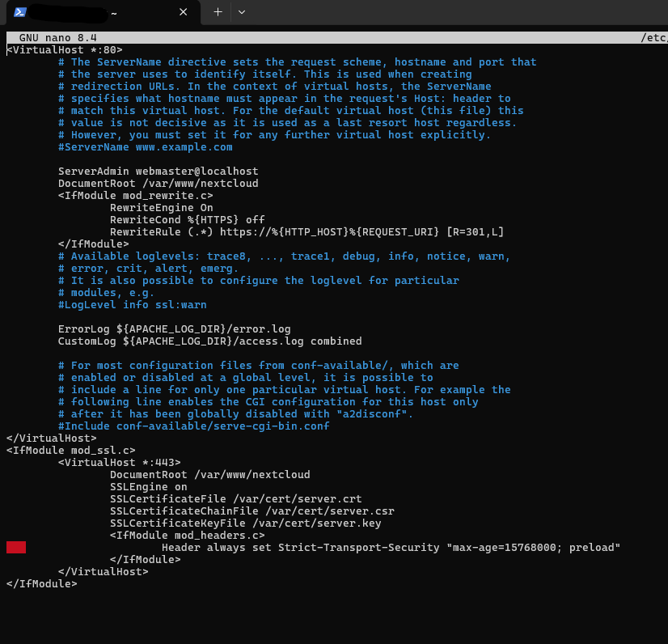Close the current terminal tab
This screenshot has height=644, width=668.
click(x=184, y=12)
